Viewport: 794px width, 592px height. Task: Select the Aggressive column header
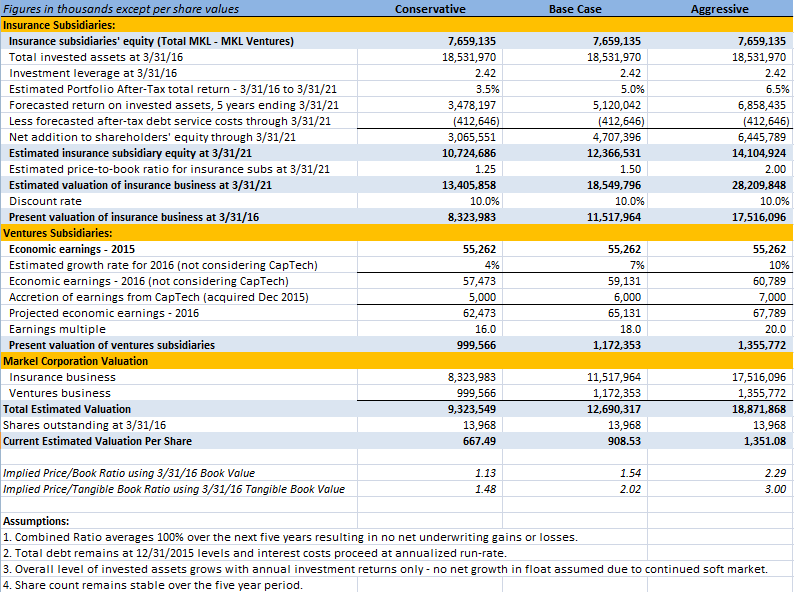(x=720, y=9)
